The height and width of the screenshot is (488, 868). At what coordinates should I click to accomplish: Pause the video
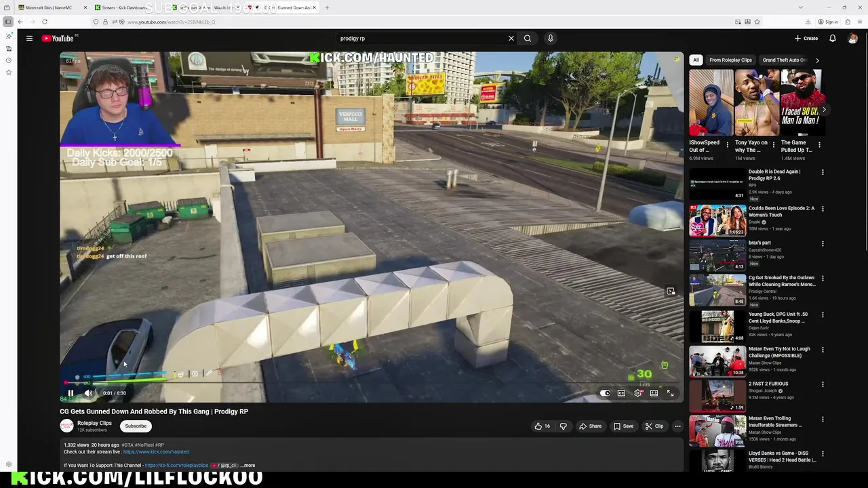(71, 393)
